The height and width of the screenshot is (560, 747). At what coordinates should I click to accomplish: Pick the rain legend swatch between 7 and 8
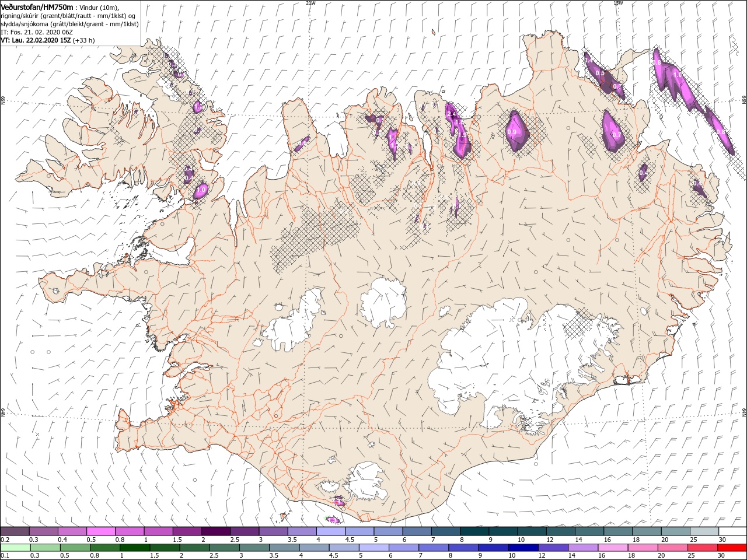[x=435, y=547]
